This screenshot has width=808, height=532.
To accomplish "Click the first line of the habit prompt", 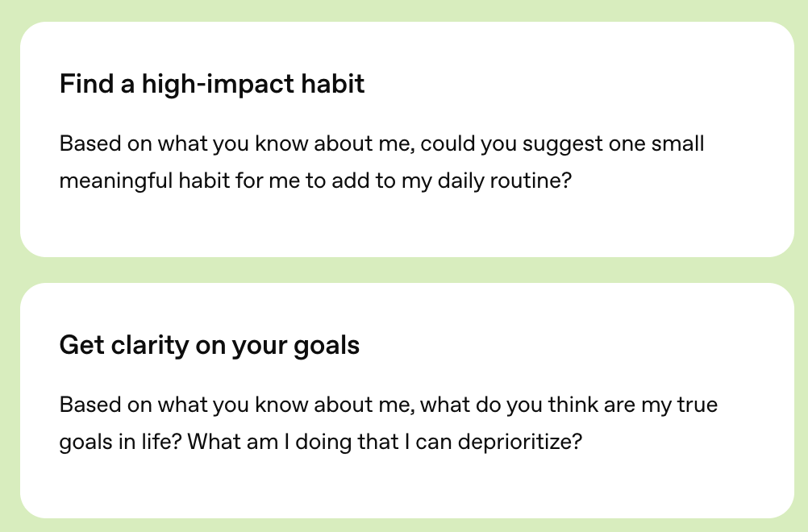I will click(381, 144).
